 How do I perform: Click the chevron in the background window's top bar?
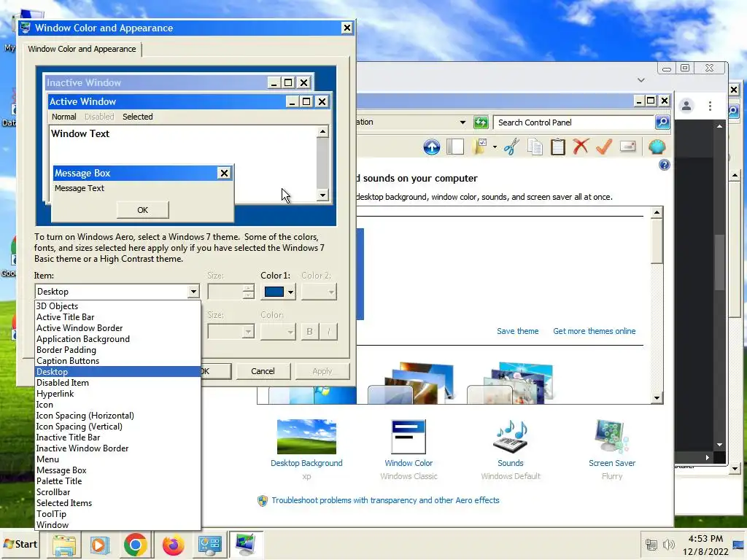click(640, 80)
